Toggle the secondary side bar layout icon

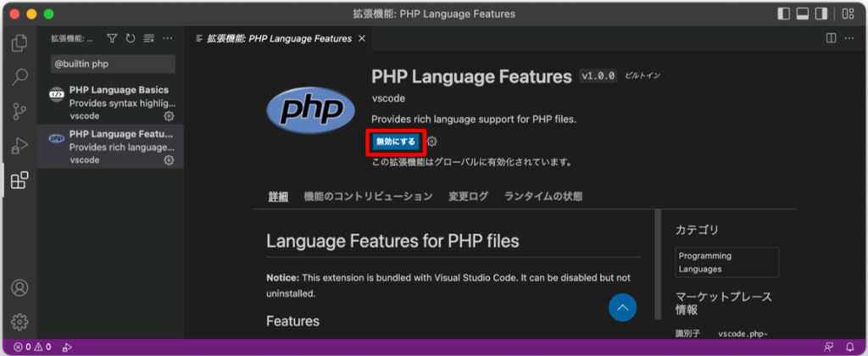point(821,14)
